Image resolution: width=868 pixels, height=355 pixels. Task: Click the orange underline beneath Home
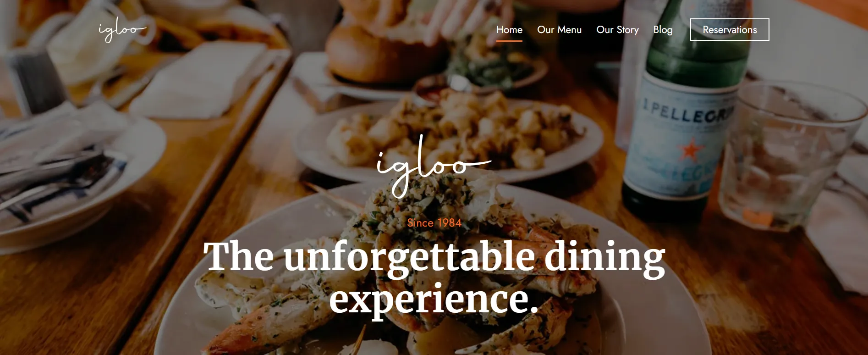[x=509, y=41]
